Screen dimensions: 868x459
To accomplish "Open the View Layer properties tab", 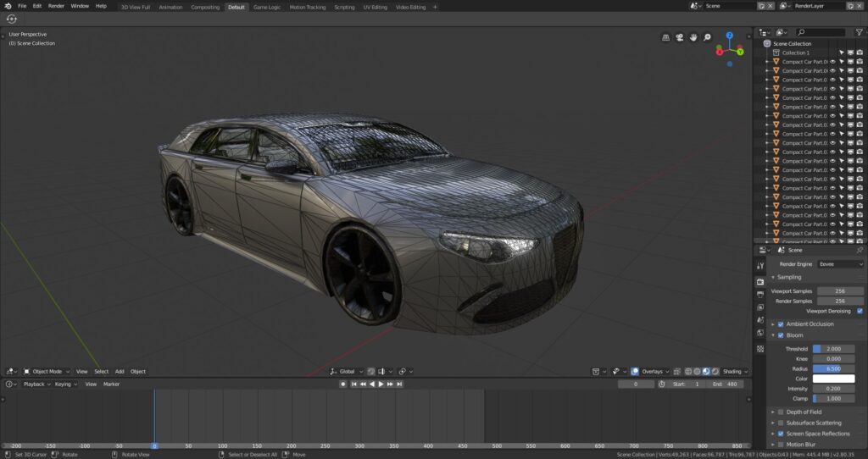I will [760, 307].
